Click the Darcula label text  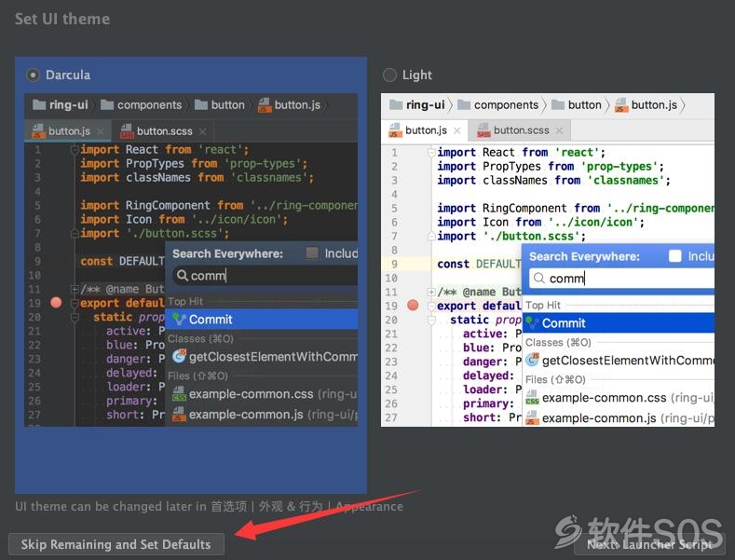[x=68, y=75]
